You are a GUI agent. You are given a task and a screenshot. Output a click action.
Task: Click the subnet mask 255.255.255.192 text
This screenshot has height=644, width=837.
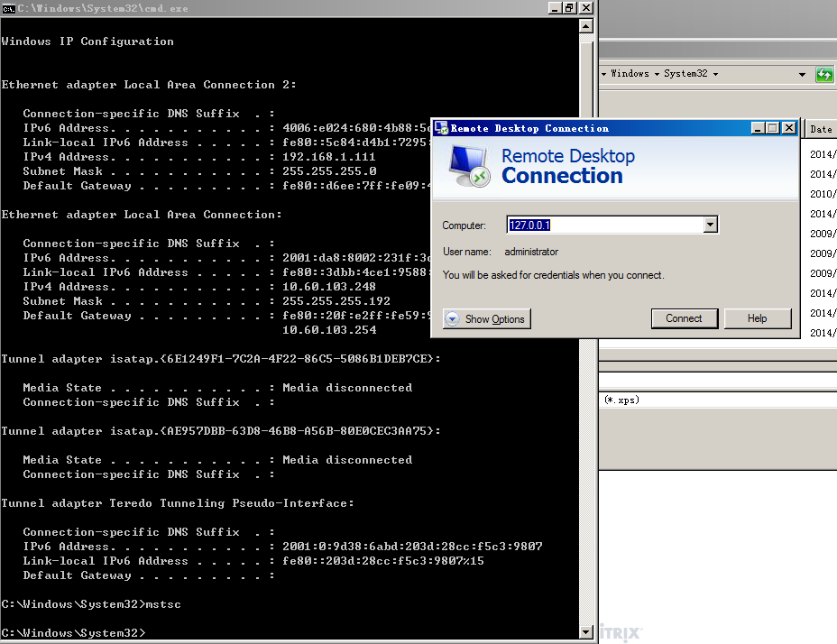pos(336,301)
